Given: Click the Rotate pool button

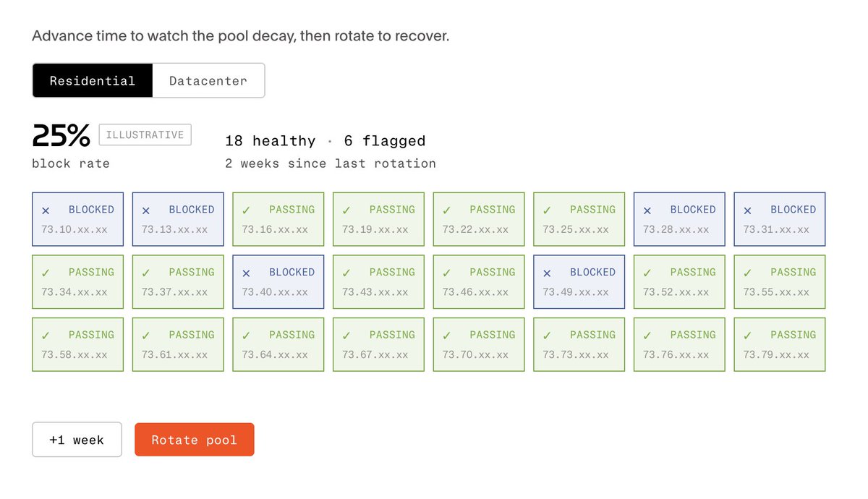Looking at the screenshot, I should click(195, 440).
